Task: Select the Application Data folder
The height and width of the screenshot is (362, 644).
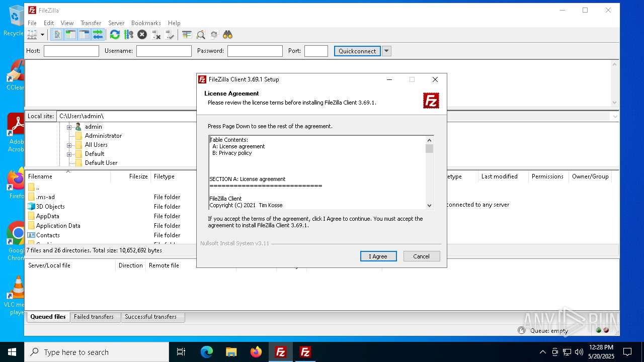Action: (58, 226)
